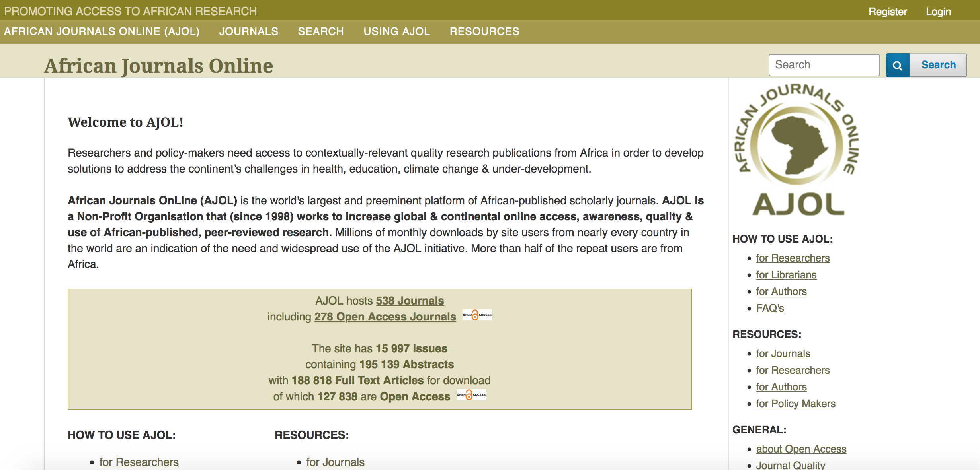Go to African Journals Online (AJOL) home

click(102, 31)
